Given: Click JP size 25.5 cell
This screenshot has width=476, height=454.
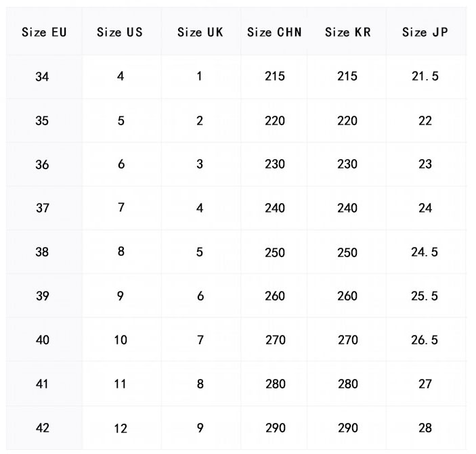Looking at the screenshot, I should [x=425, y=296].
